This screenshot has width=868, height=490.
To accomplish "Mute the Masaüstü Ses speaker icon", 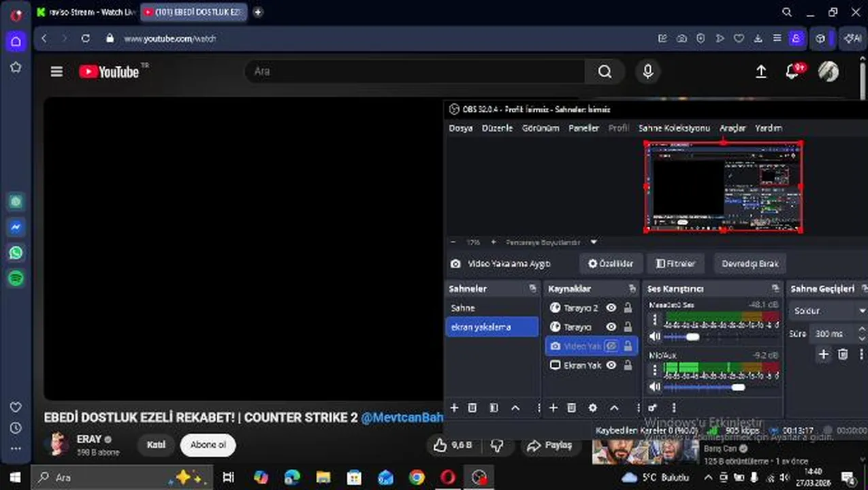I will (x=654, y=337).
